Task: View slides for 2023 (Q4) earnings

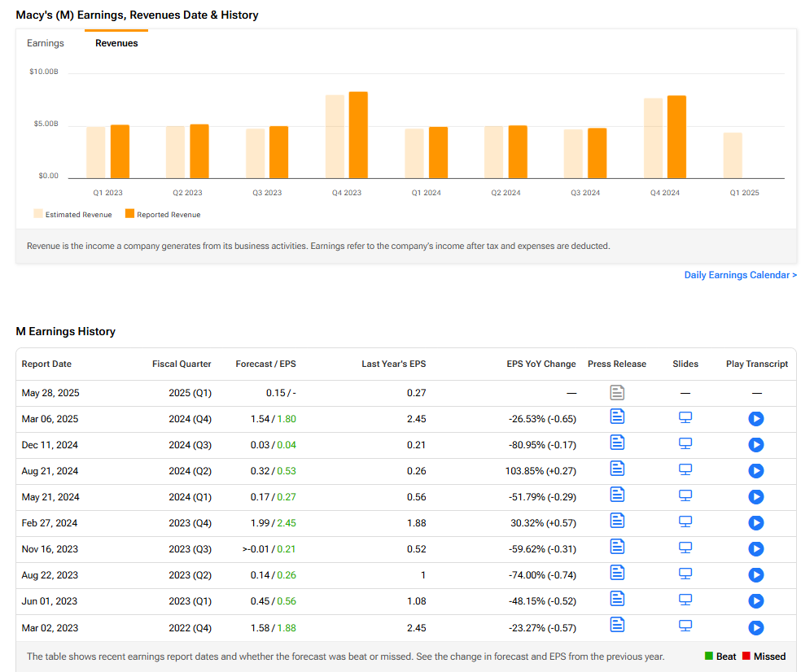Action: 685,521
